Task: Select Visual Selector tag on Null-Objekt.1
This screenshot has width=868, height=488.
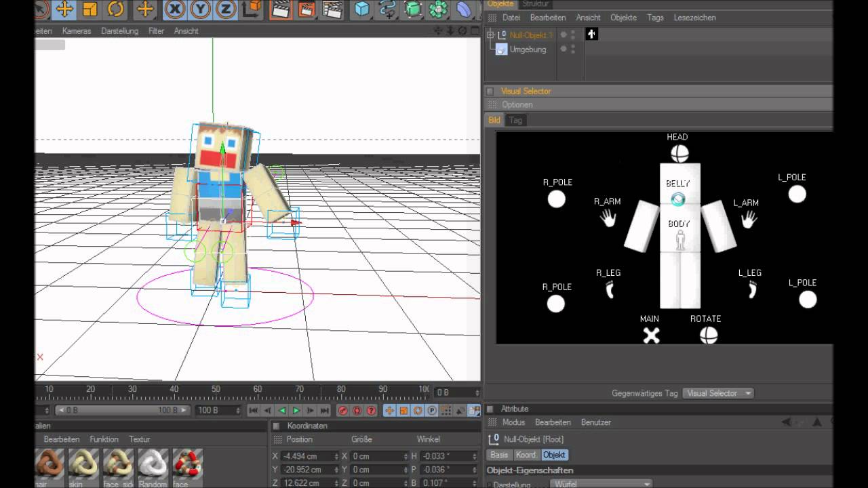Action: 592,35
